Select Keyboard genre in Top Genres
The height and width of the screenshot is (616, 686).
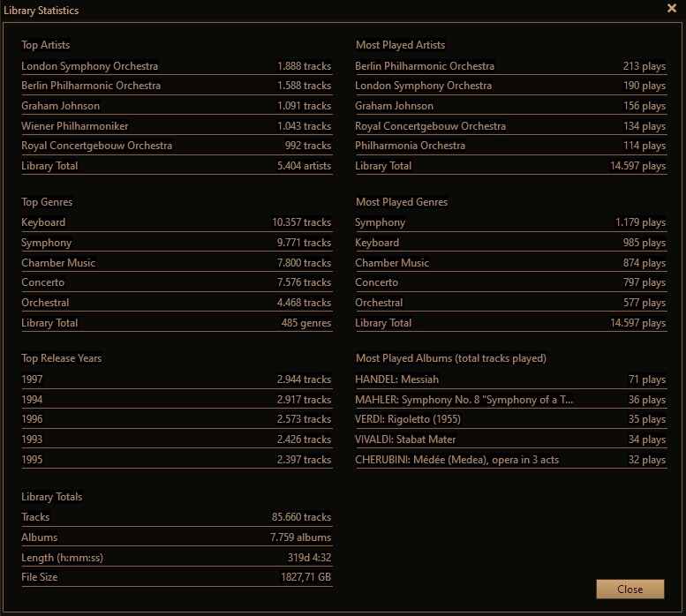[x=43, y=222]
